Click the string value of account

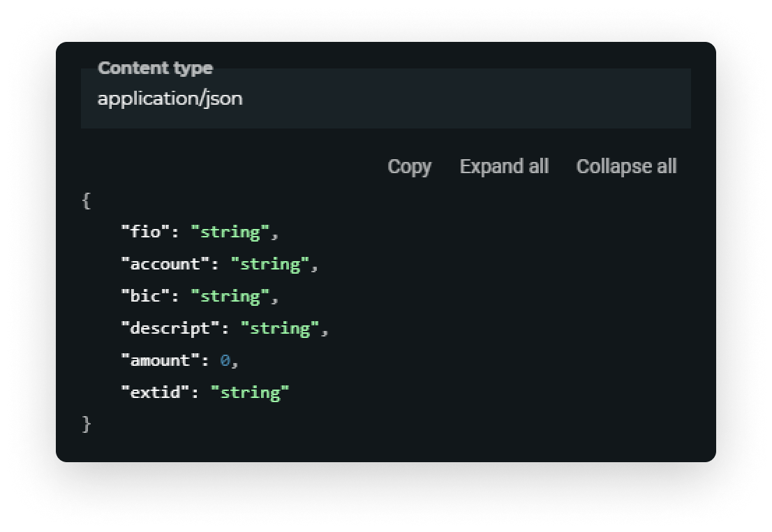pos(270,264)
